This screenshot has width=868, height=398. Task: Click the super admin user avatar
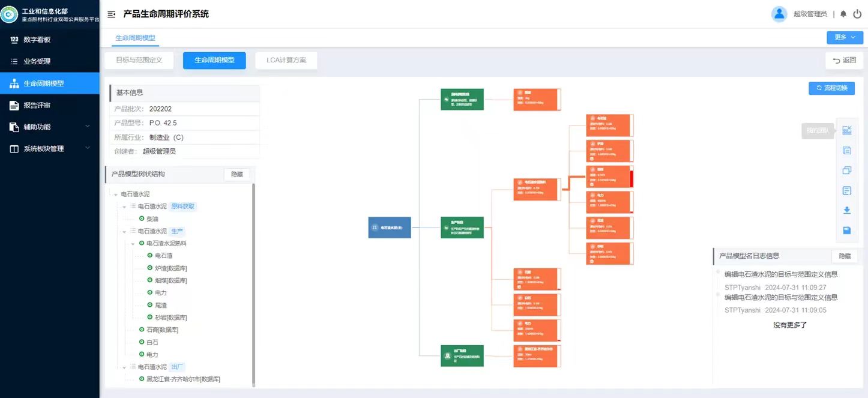[x=779, y=14]
